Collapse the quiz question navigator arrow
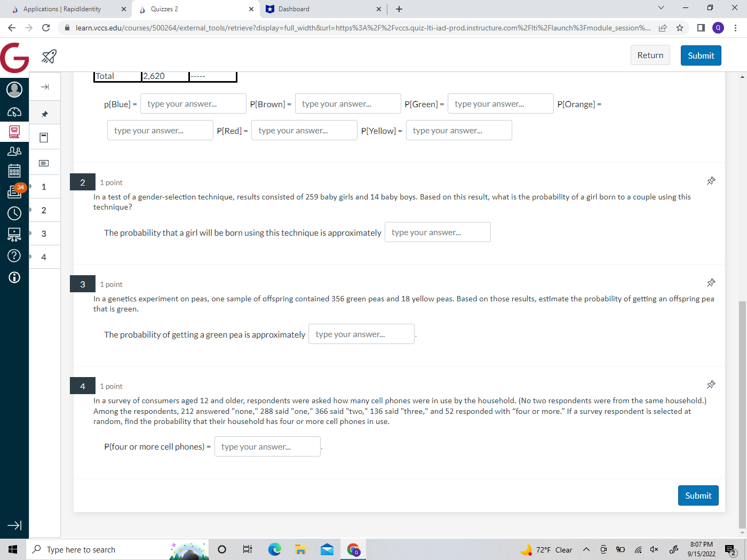Viewport: 747px width, 560px height. point(45,87)
